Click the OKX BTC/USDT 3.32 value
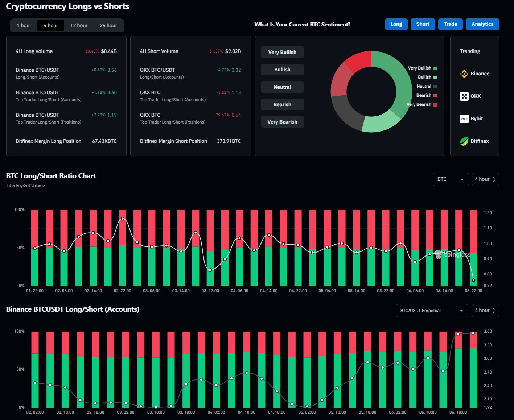This screenshot has height=420, width=514. pyautogui.click(x=236, y=70)
